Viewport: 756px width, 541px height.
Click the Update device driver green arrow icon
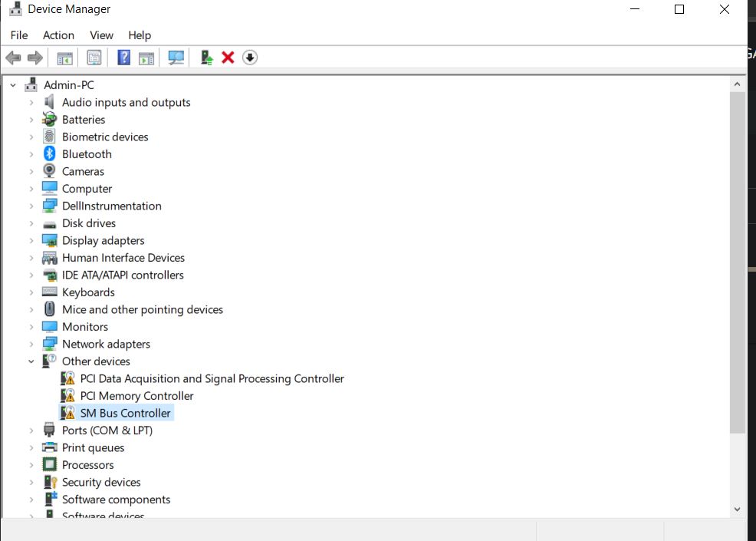coord(206,58)
